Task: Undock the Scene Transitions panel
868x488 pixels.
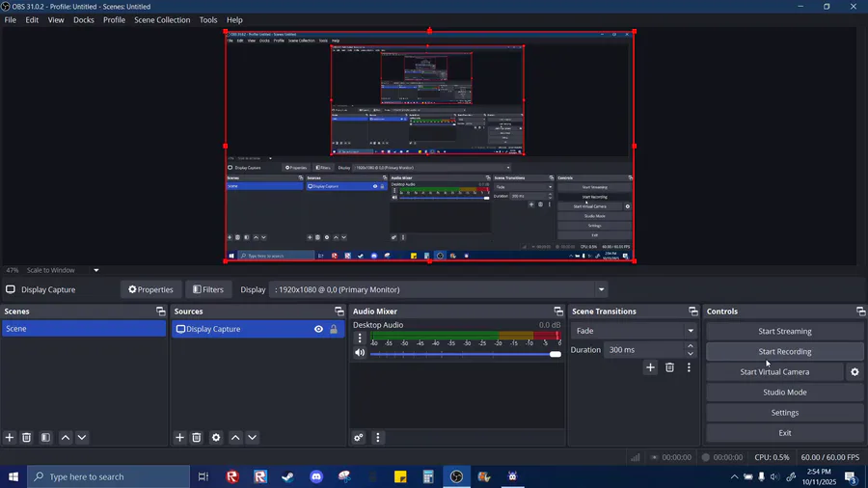Action: (693, 311)
